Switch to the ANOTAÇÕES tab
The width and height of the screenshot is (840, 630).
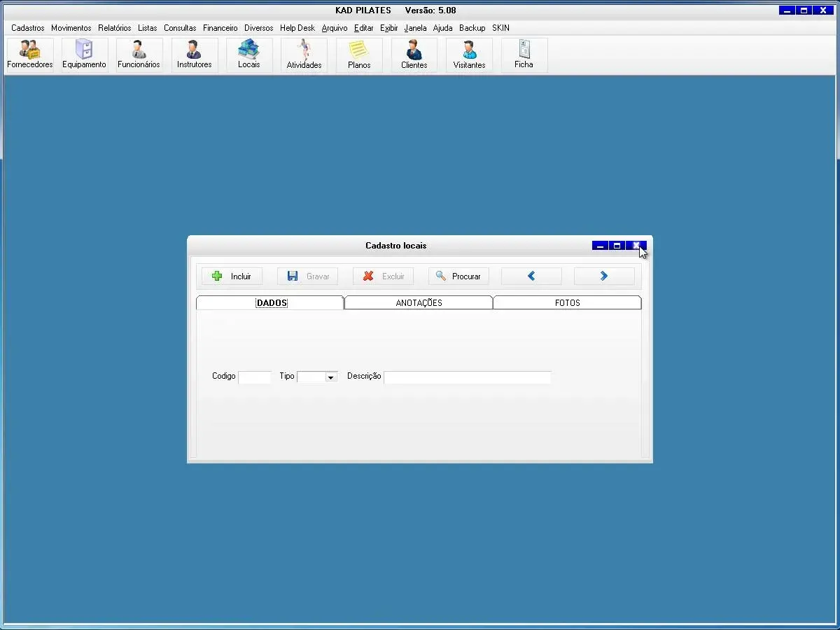click(419, 303)
